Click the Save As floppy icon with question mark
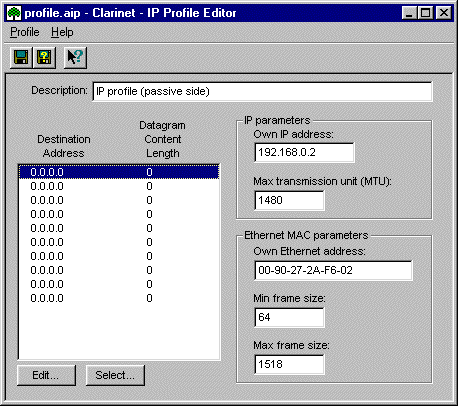Image resolution: width=458 pixels, height=406 pixels. click(44, 57)
